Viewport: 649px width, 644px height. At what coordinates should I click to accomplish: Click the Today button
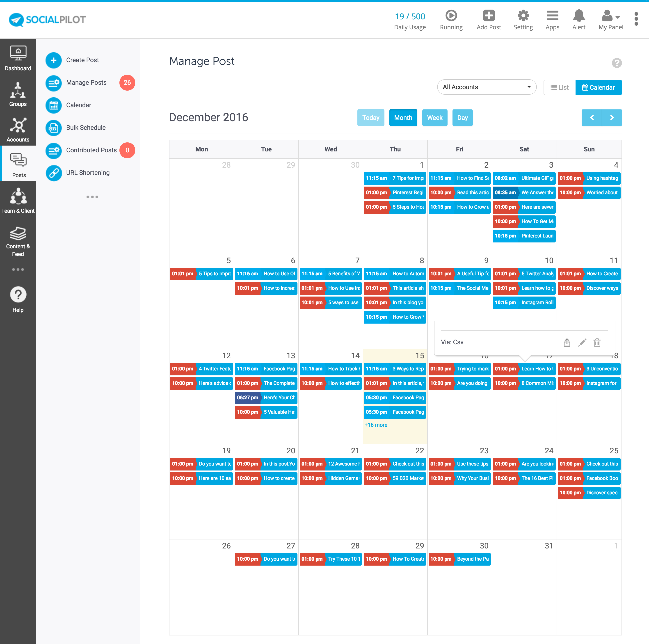pyautogui.click(x=370, y=118)
